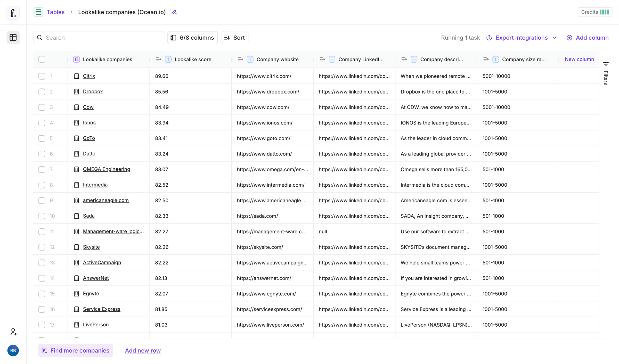Open the americaneagle.com company link
The width and height of the screenshot is (619, 364).
(106, 200)
